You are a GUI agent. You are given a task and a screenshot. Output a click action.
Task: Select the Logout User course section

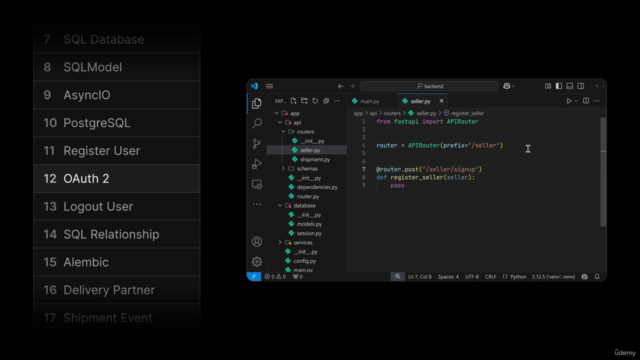117,207
